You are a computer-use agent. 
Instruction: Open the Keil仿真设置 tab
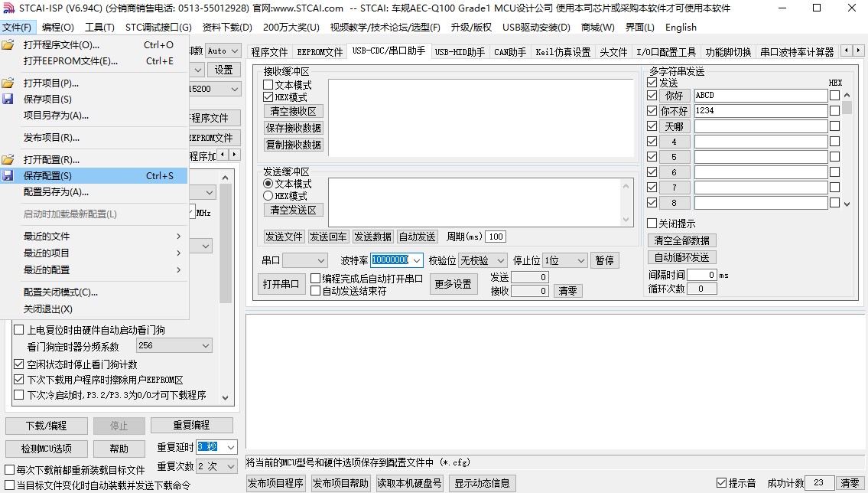[x=563, y=52]
